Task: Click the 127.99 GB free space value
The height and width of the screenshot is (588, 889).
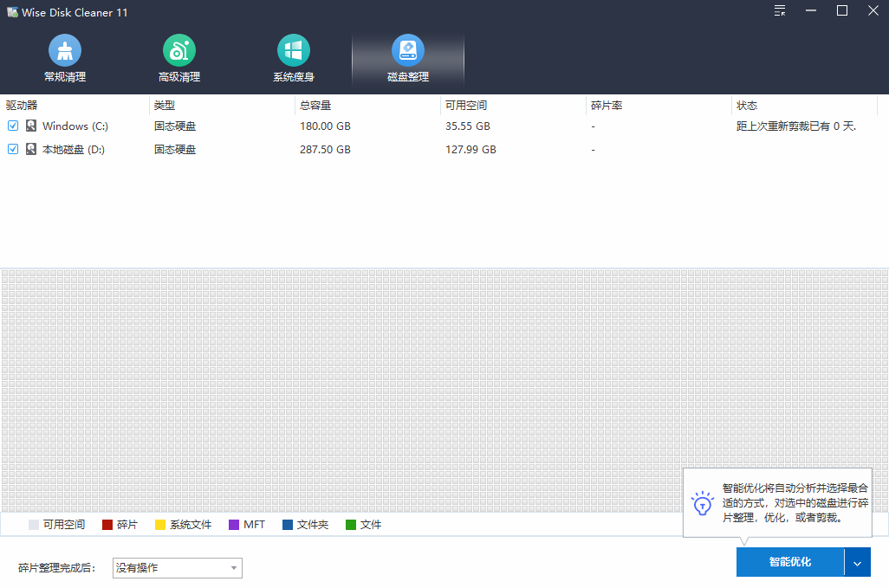Action: point(470,149)
